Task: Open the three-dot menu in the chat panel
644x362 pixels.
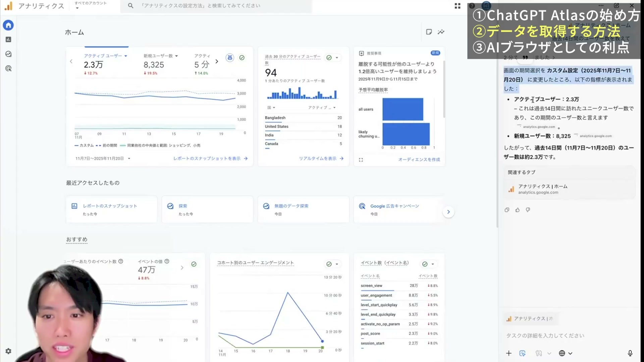Action: pyautogui.click(x=601, y=5)
